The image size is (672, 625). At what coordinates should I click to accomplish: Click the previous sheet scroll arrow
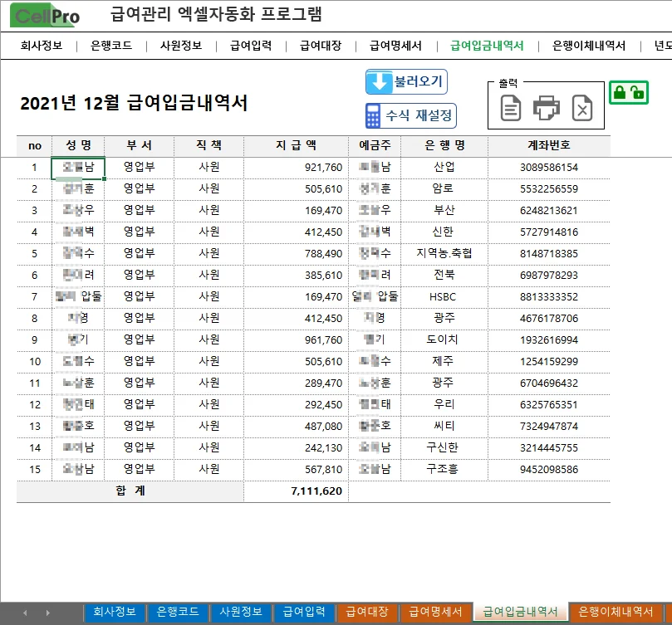pyautogui.click(x=25, y=613)
